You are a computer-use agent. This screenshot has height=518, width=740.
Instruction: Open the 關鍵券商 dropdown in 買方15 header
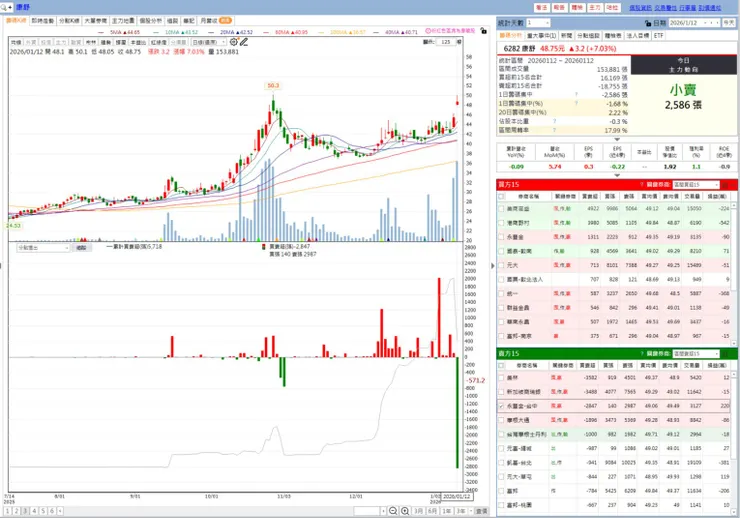696,184
